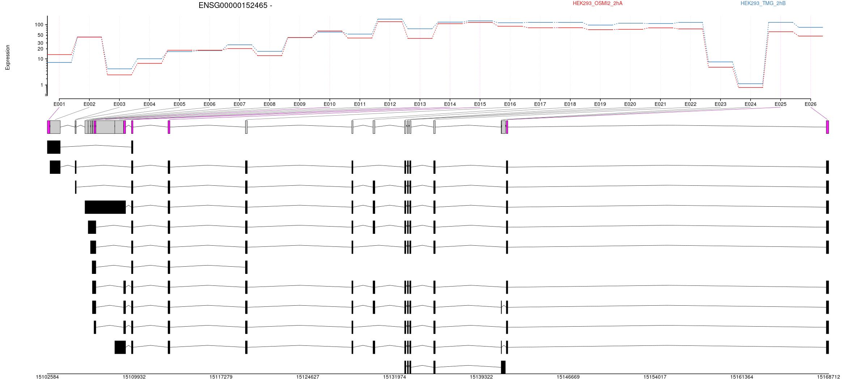
Task: Select the HEK293_TMG_2hB blue legend label
Action: [x=763, y=3]
